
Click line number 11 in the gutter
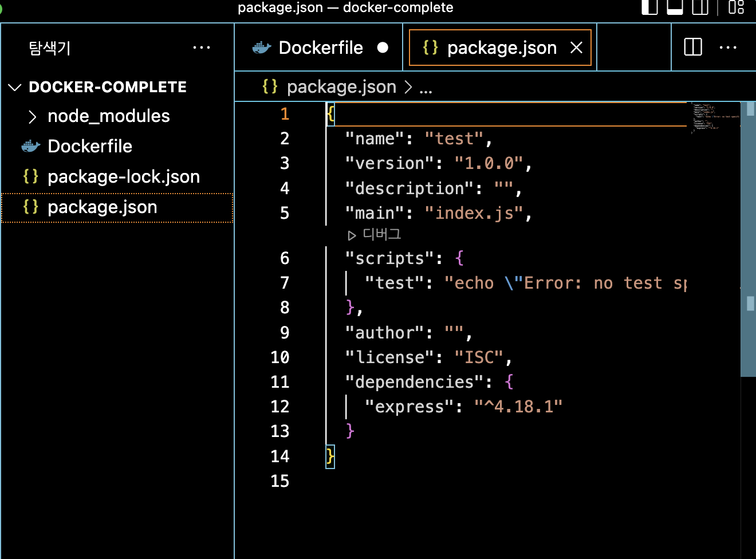280,382
